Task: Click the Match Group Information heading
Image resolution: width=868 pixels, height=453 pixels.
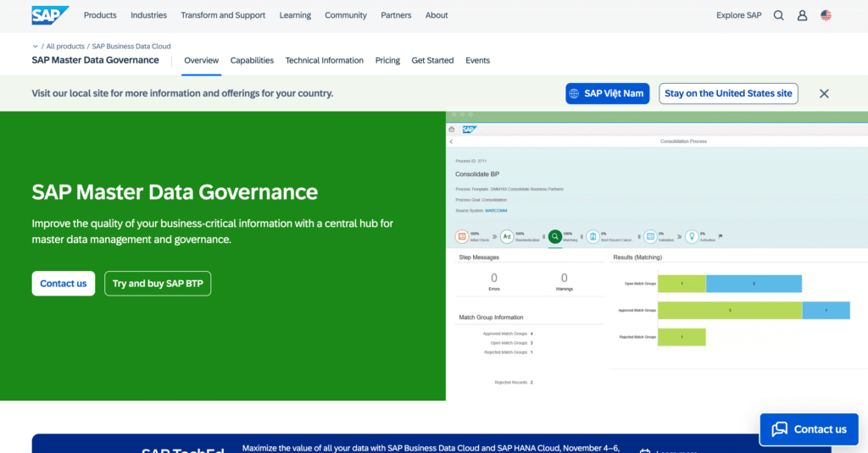Action: 491,318
